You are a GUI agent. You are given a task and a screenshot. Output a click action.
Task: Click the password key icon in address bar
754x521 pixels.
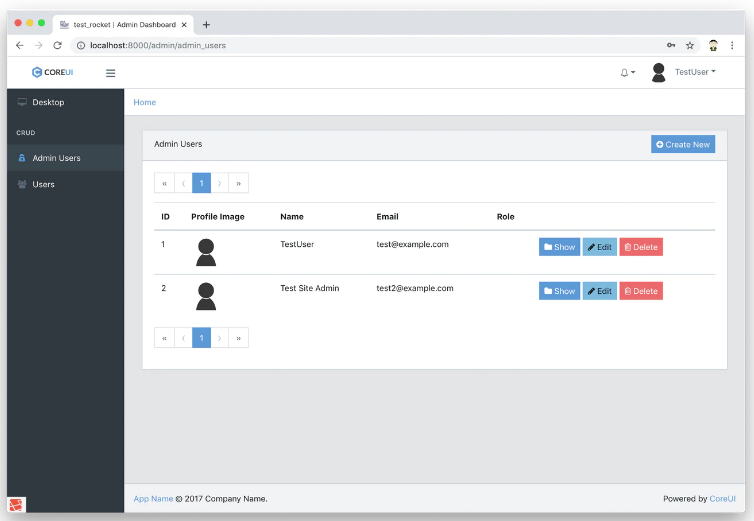click(x=671, y=45)
